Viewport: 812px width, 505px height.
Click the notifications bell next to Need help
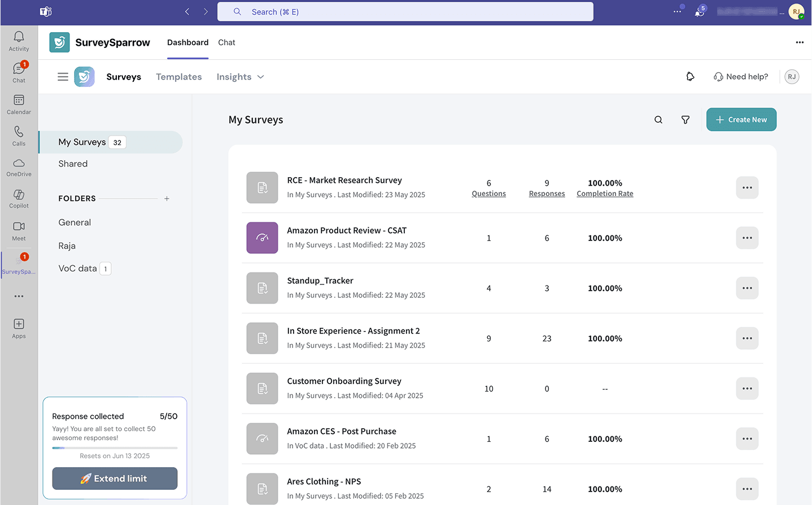pyautogui.click(x=690, y=77)
